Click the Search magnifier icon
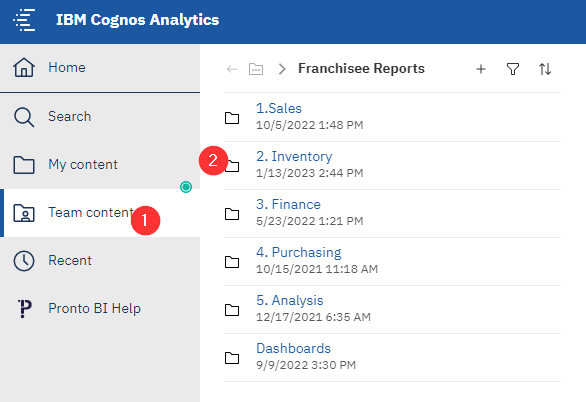 pyautogui.click(x=24, y=117)
